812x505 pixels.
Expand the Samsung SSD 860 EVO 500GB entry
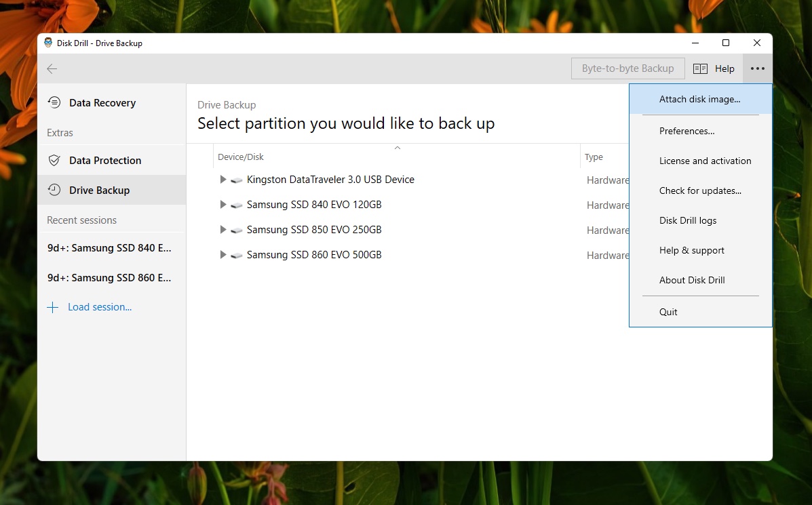point(223,255)
